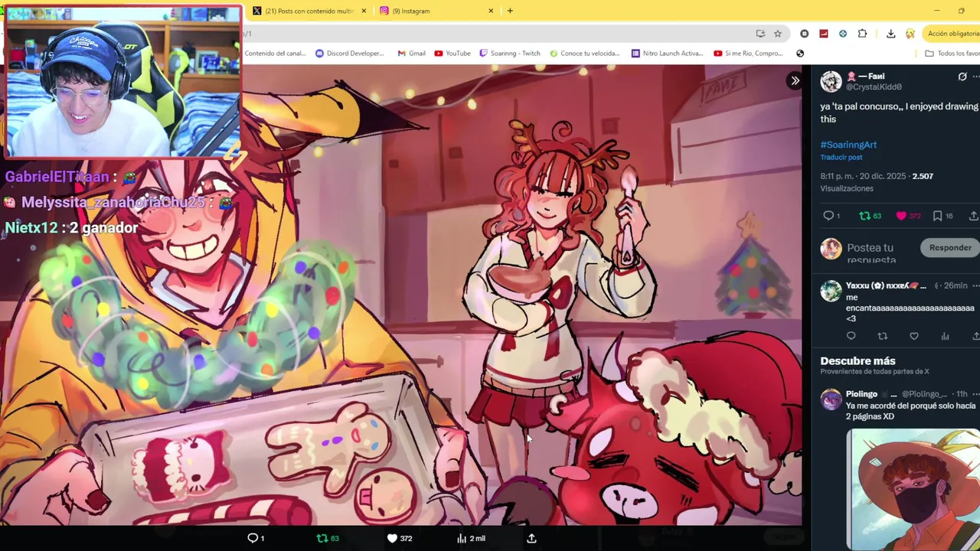Toggle repost under the image viewer
The height and width of the screenshot is (551, 980).
click(x=328, y=538)
